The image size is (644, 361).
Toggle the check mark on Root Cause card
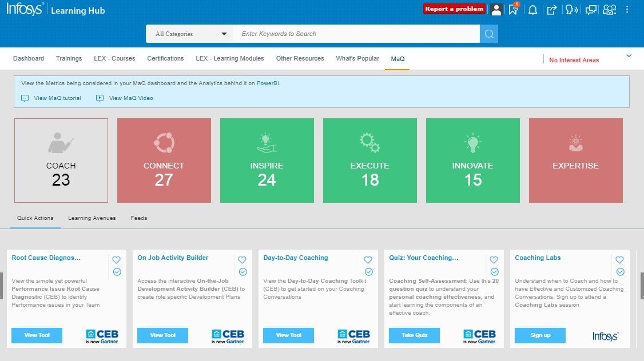click(117, 272)
